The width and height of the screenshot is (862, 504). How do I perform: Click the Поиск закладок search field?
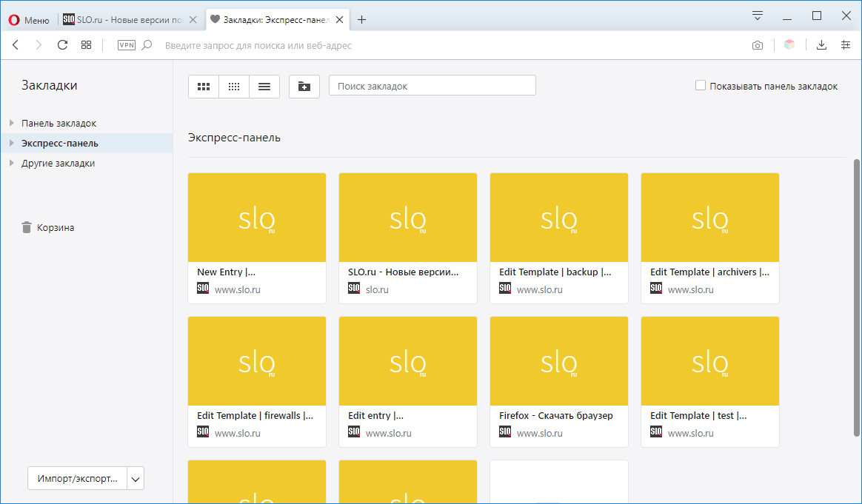pyautogui.click(x=432, y=87)
